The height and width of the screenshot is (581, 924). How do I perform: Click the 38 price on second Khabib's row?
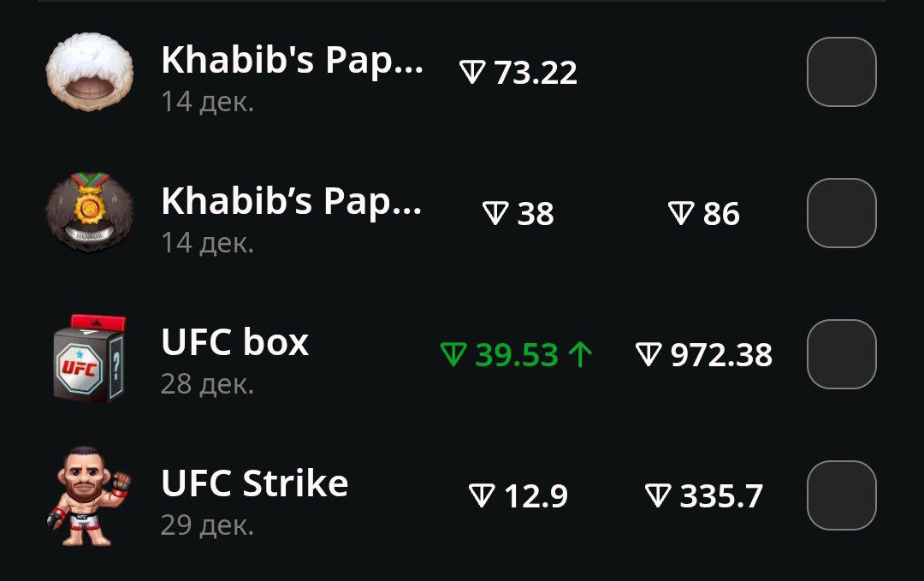pos(536,213)
